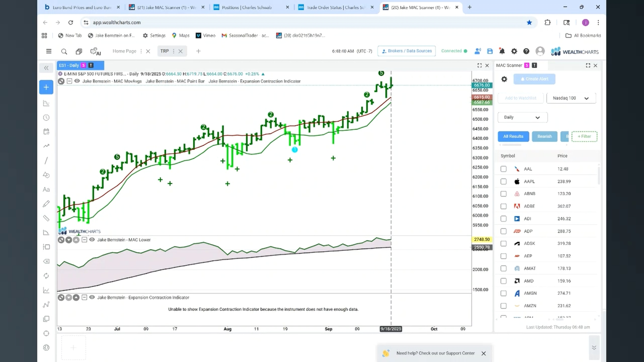Tick the ADP checkbox
Viewport: 644px width, 362px height.
tap(503, 231)
